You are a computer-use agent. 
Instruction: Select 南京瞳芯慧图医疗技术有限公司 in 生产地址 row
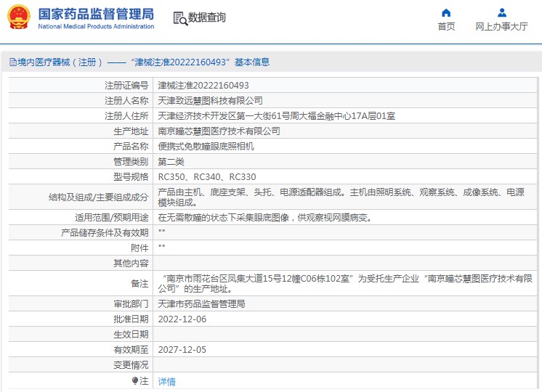219,131
